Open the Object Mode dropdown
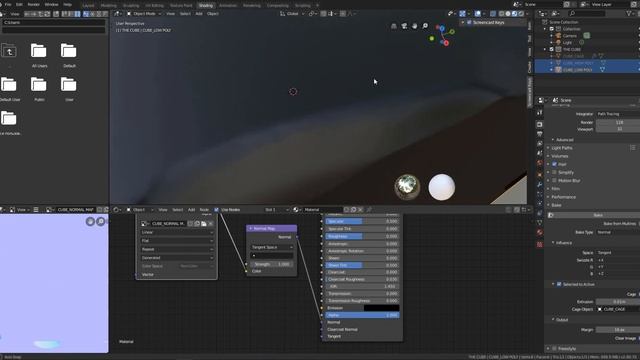 (143, 13)
